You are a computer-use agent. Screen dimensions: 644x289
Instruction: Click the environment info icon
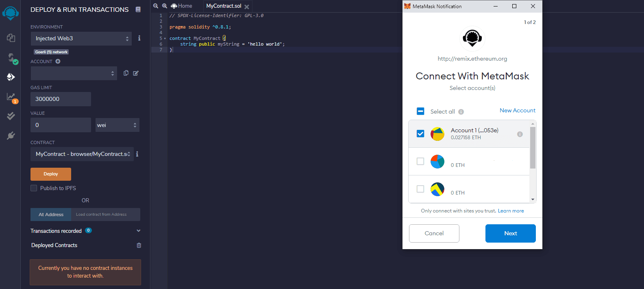tap(139, 38)
